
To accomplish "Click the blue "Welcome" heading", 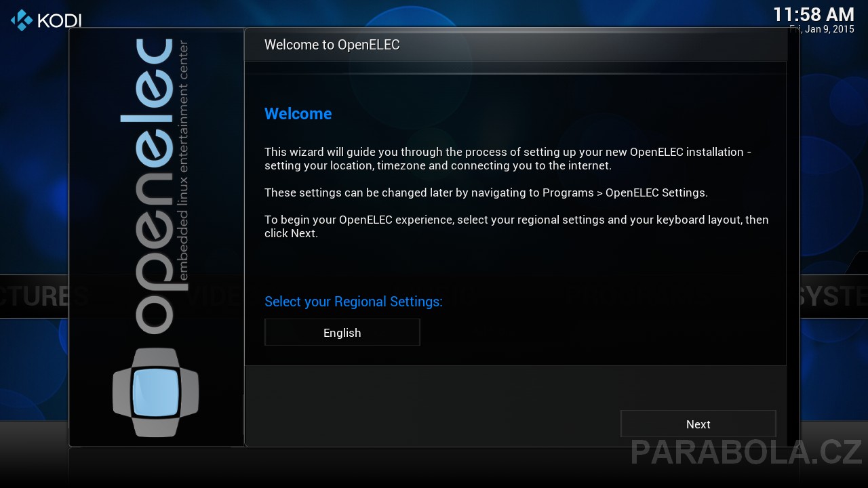I will tap(298, 114).
